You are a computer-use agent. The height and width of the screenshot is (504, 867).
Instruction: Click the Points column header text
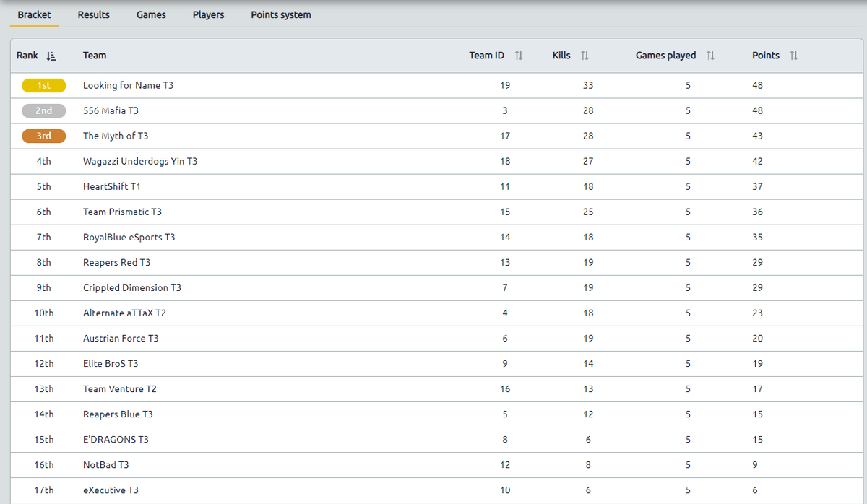coord(766,56)
